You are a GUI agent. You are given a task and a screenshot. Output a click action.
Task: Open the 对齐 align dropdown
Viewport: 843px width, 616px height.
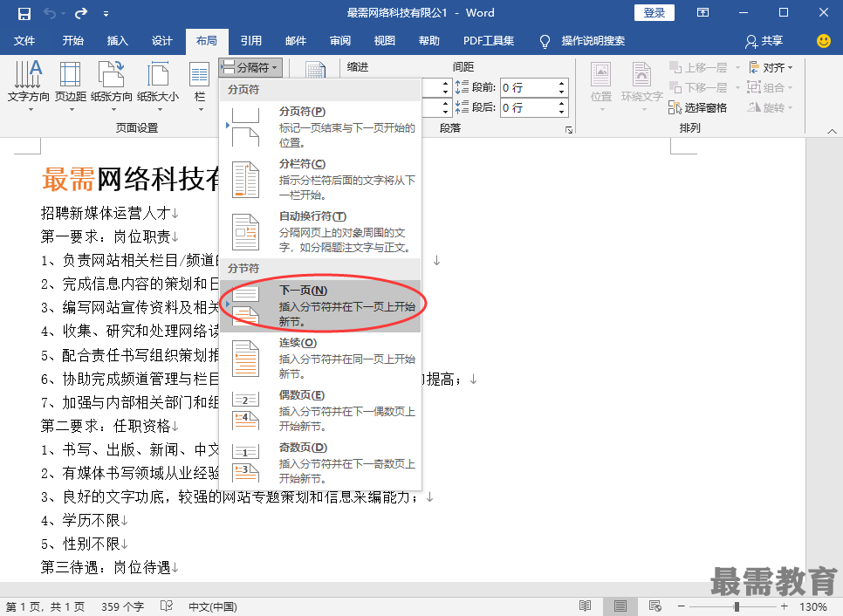771,68
